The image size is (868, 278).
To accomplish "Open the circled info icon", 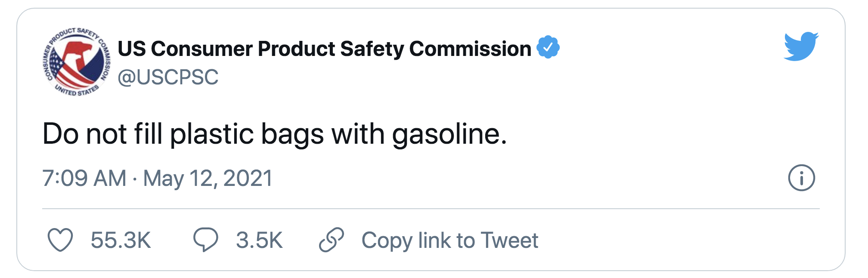I will click(801, 178).
